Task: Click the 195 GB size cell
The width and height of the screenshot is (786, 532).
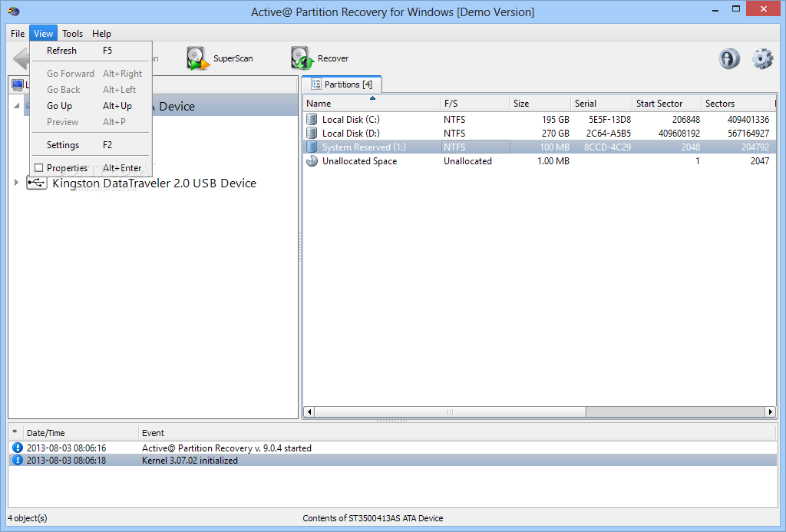Action: pyautogui.click(x=556, y=119)
